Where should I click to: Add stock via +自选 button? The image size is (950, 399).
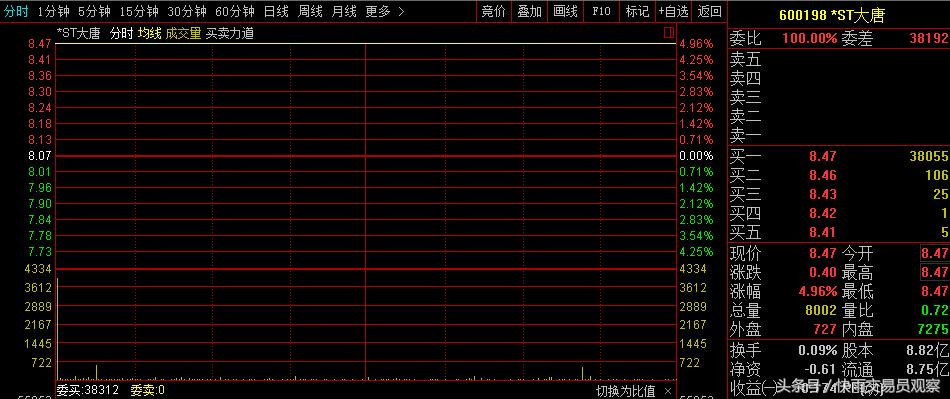pyautogui.click(x=674, y=11)
